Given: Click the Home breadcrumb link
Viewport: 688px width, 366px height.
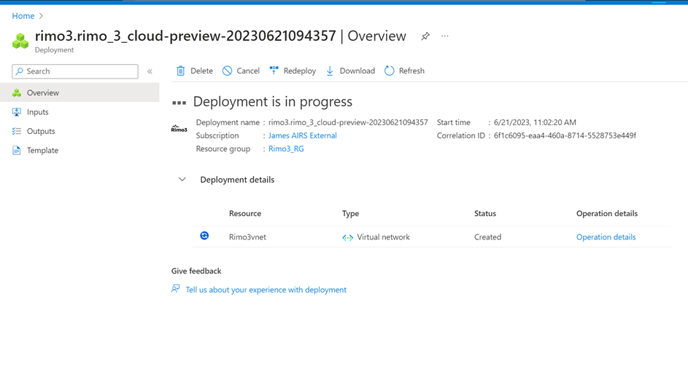Looking at the screenshot, I should [x=23, y=16].
